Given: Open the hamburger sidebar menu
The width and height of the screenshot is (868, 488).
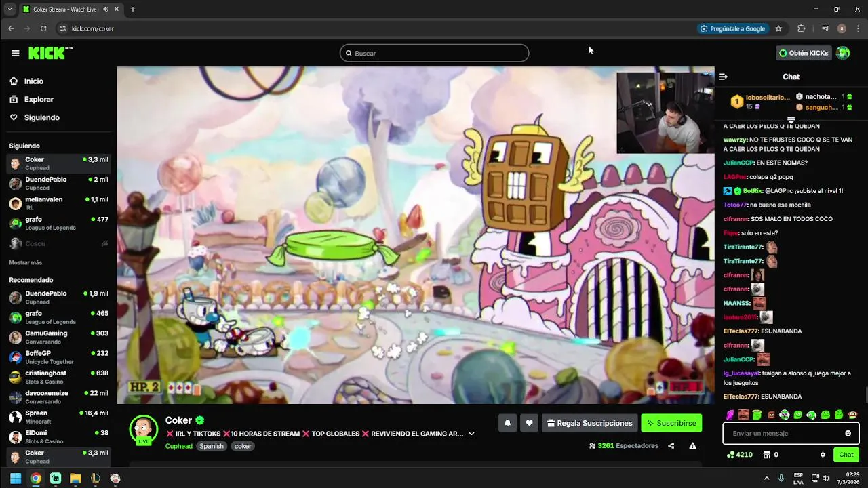Looking at the screenshot, I should point(15,53).
